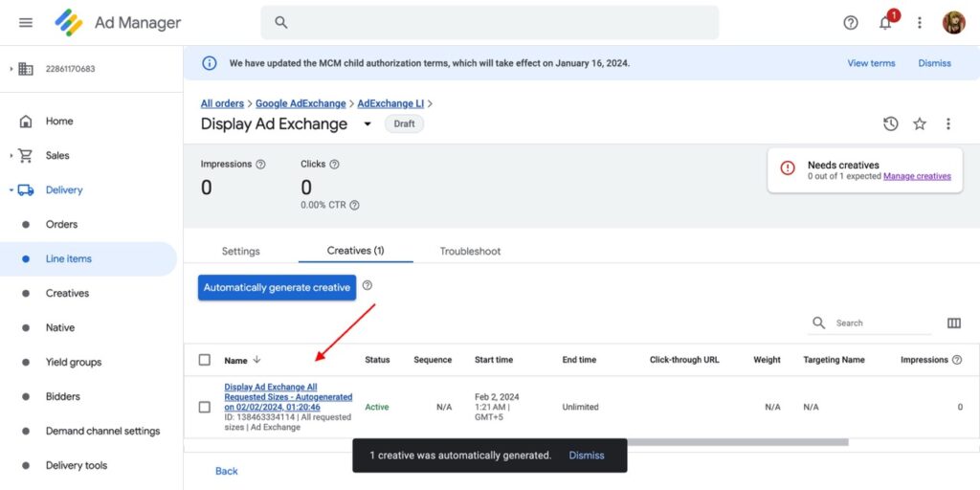Open the user profile avatar
This screenshot has height=490, width=980.
coord(953,23)
